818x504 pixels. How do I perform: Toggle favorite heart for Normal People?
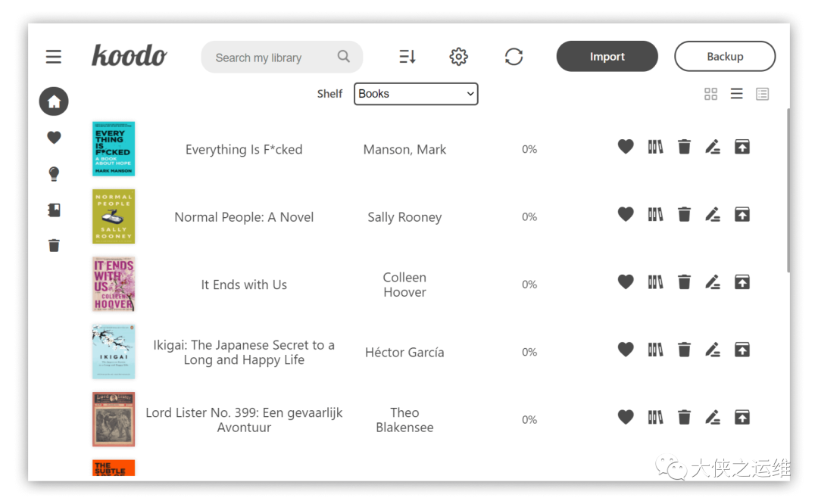click(626, 214)
